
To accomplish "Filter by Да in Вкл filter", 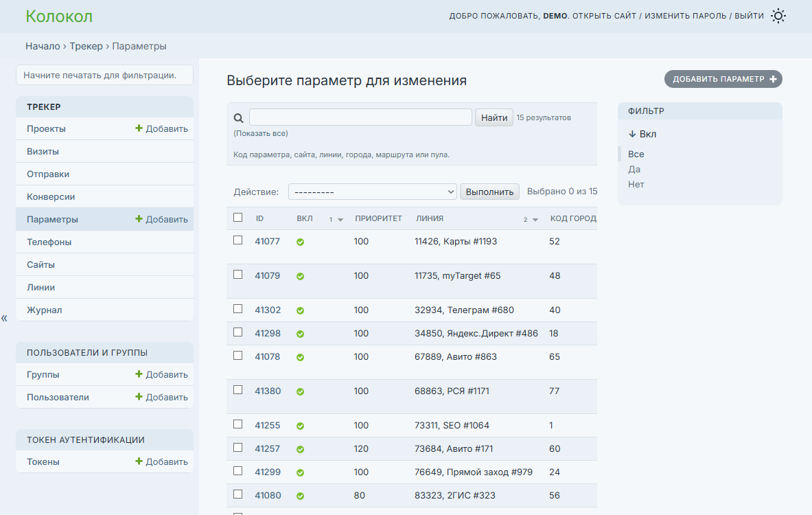I will (634, 170).
